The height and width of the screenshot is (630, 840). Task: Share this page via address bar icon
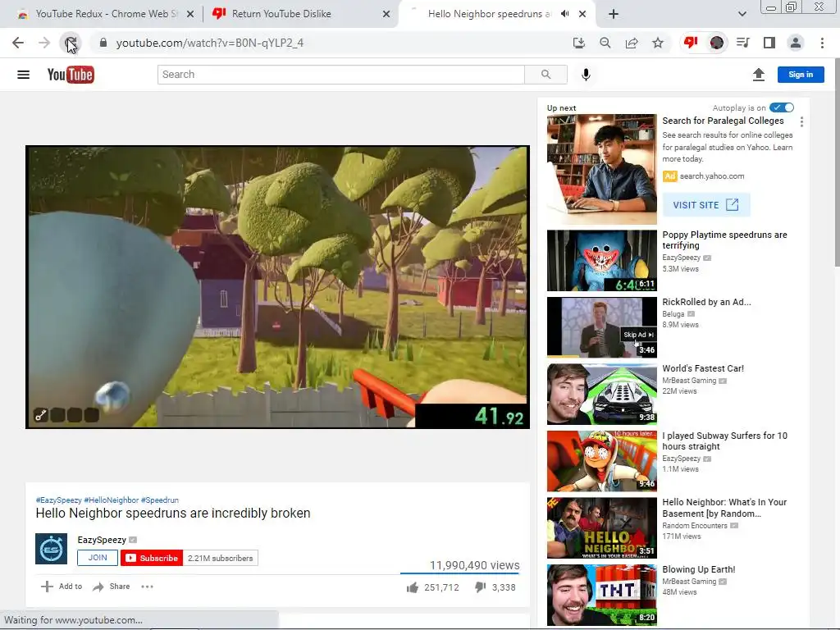632,43
